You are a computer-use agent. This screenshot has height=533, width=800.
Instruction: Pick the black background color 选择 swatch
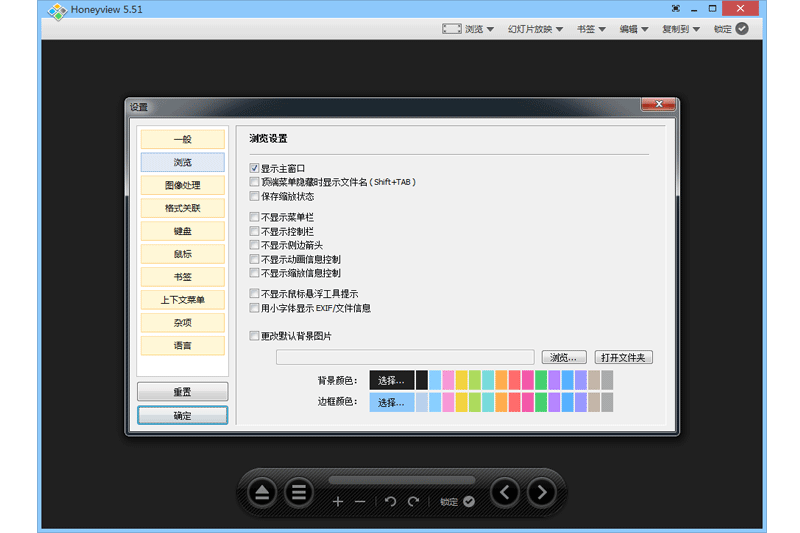pyautogui.click(x=391, y=380)
